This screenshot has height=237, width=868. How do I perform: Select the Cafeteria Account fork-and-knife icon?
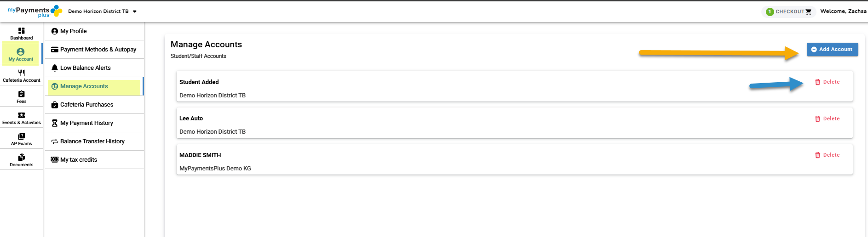click(x=22, y=73)
